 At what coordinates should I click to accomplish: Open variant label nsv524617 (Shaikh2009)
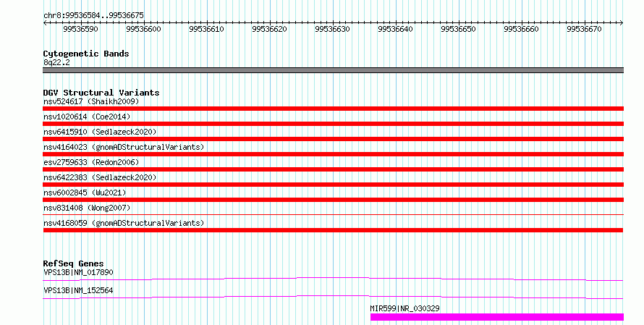pos(91,101)
